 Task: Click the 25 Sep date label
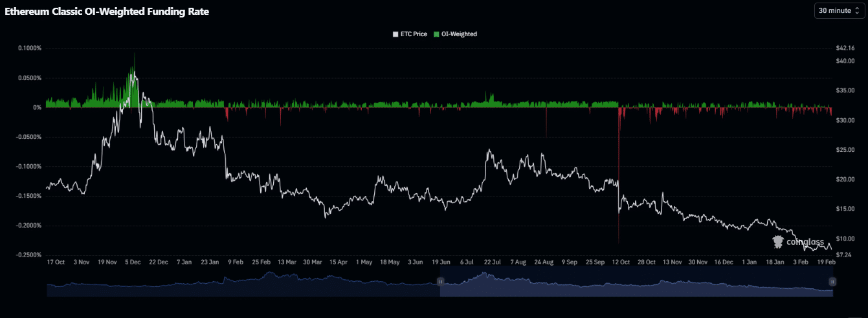pyautogui.click(x=595, y=262)
